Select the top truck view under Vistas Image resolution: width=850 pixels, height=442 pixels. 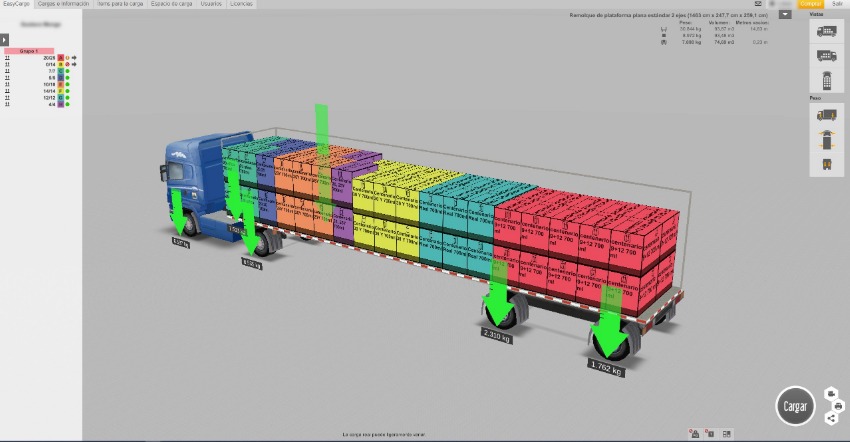tap(828, 31)
